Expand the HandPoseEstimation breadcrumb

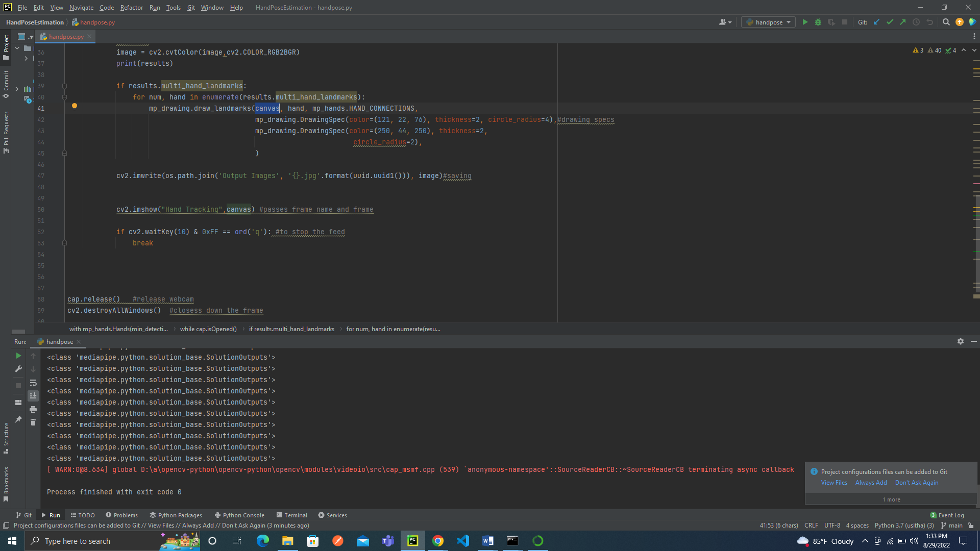(35, 22)
